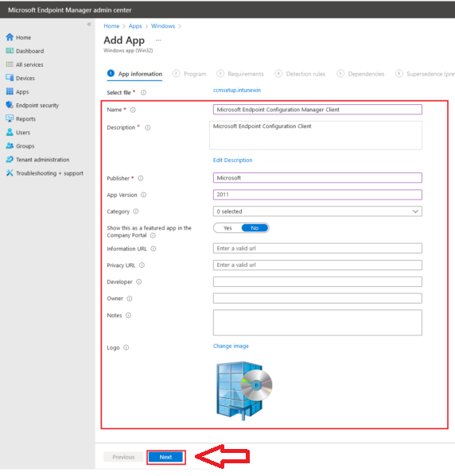Click the Change image link
Viewport: 455px width, 476px height.
(x=231, y=346)
